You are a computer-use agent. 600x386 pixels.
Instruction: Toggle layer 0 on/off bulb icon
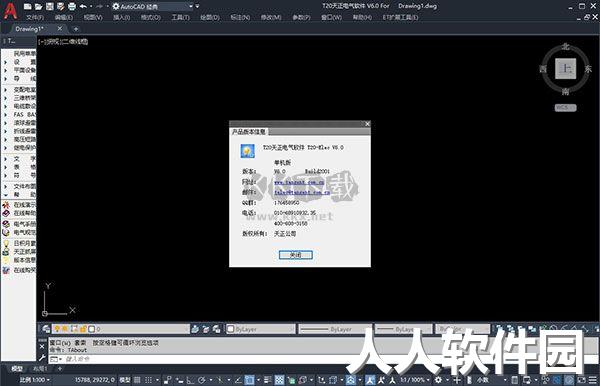click(x=57, y=329)
